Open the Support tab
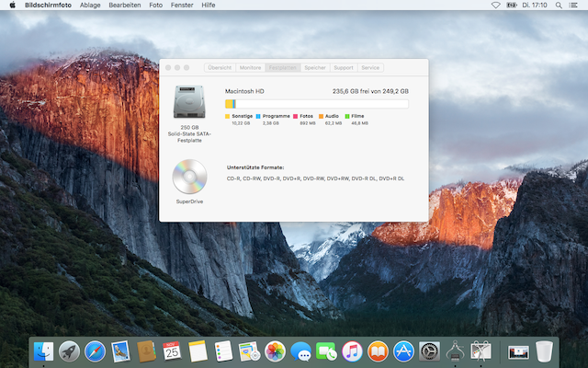The image size is (588, 368). point(344,67)
